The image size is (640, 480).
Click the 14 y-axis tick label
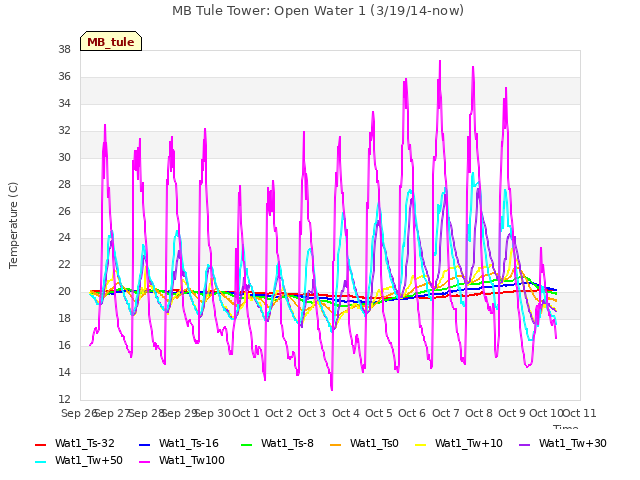click(x=64, y=372)
